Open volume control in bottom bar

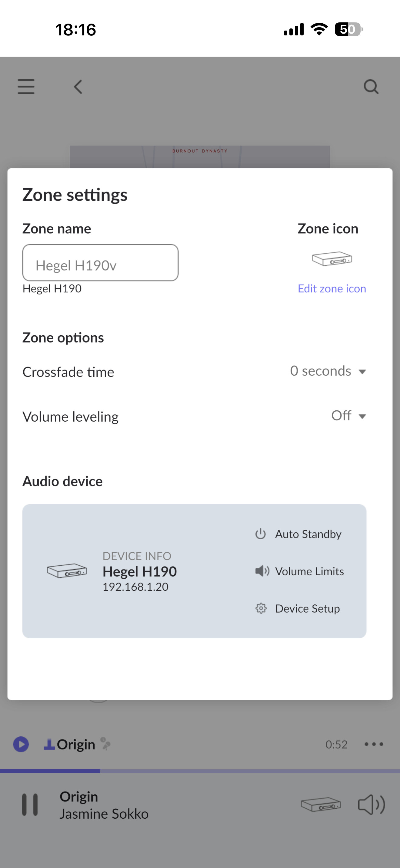[x=371, y=805]
